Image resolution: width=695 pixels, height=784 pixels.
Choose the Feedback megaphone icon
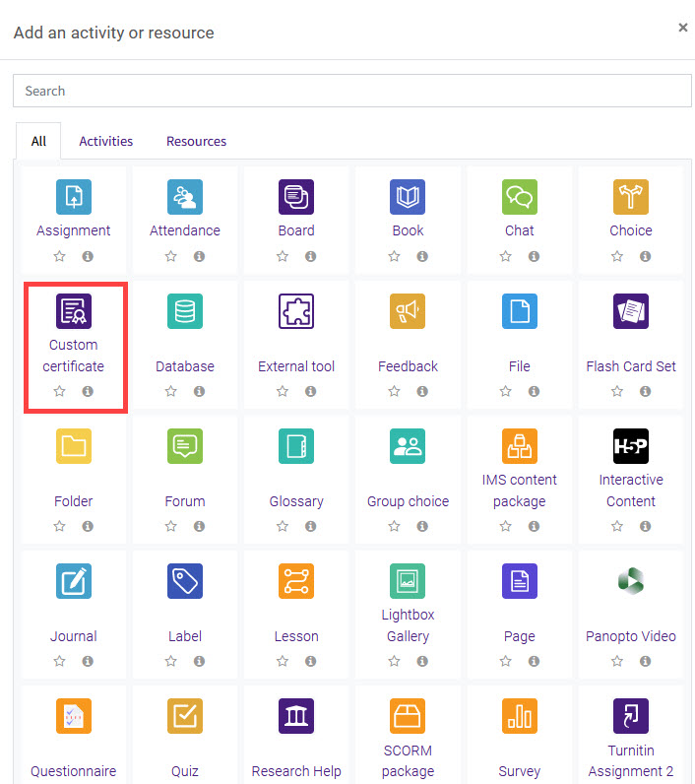[x=408, y=311]
